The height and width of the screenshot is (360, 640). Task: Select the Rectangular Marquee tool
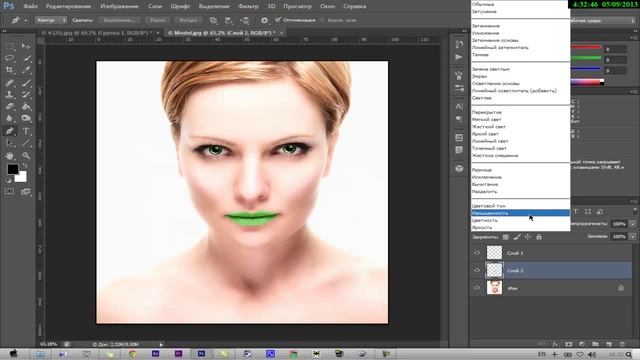coord(9,46)
